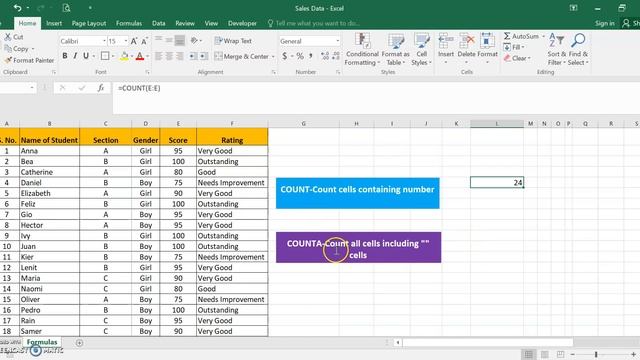The width and height of the screenshot is (640, 360).
Task: Click the Orientation text rotation icon
Action: click(194, 40)
